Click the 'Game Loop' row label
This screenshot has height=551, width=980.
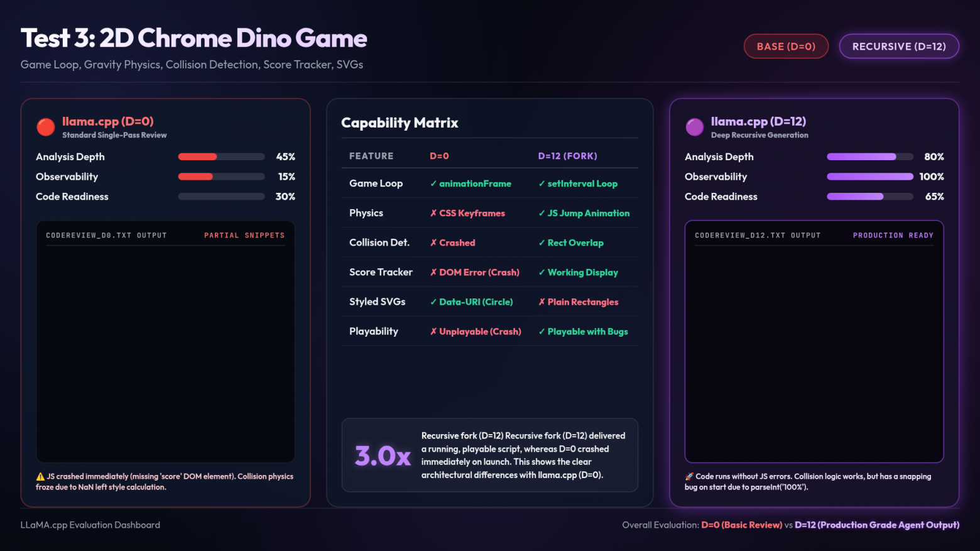click(x=376, y=183)
